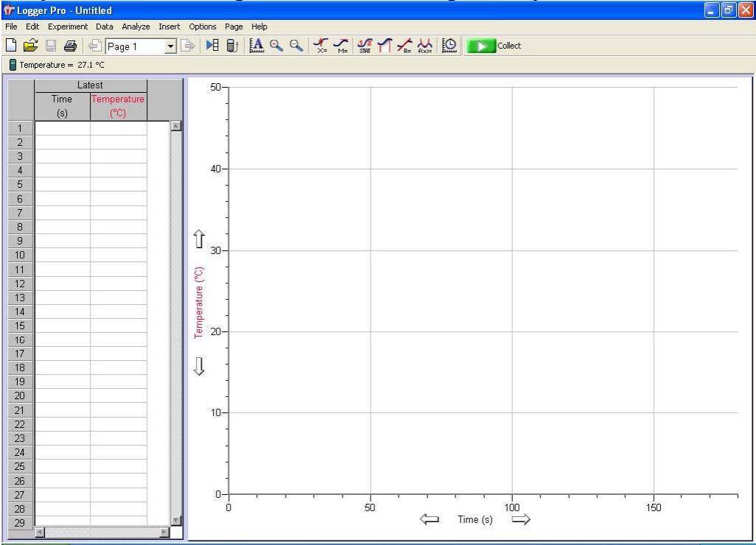Viewport: 756px width, 545px height.
Task: Select the Zoom In magnifier
Action: pyautogui.click(x=276, y=46)
